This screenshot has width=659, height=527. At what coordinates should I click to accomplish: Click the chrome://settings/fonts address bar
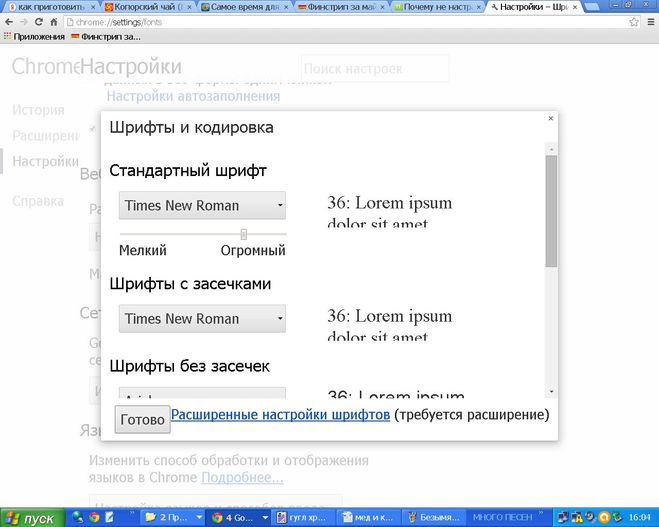345,22
